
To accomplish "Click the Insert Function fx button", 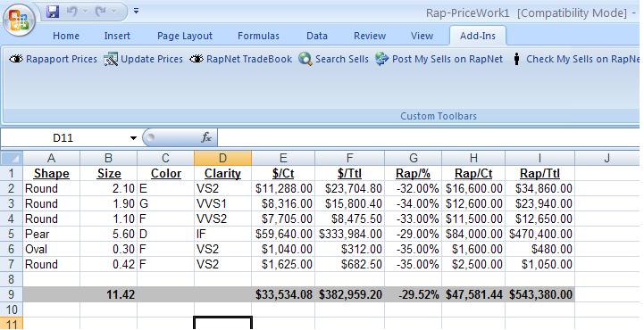I will (206, 138).
